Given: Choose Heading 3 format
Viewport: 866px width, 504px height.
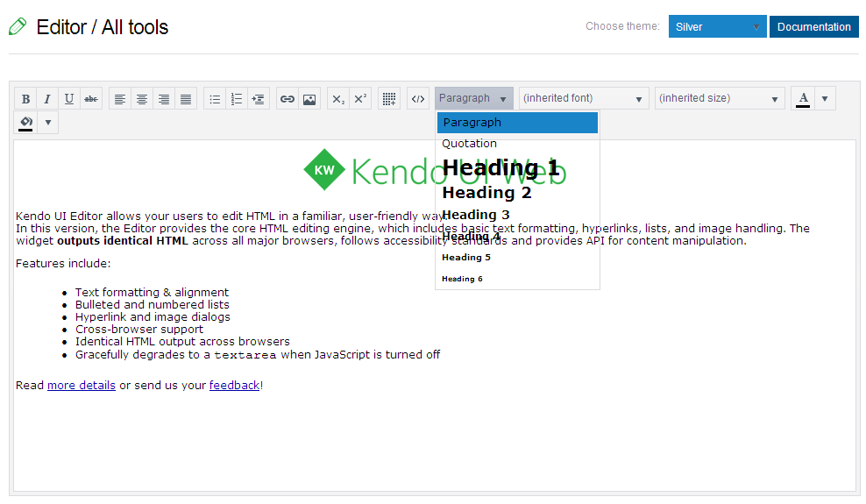Looking at the screenshot, I should pos(517,215).
